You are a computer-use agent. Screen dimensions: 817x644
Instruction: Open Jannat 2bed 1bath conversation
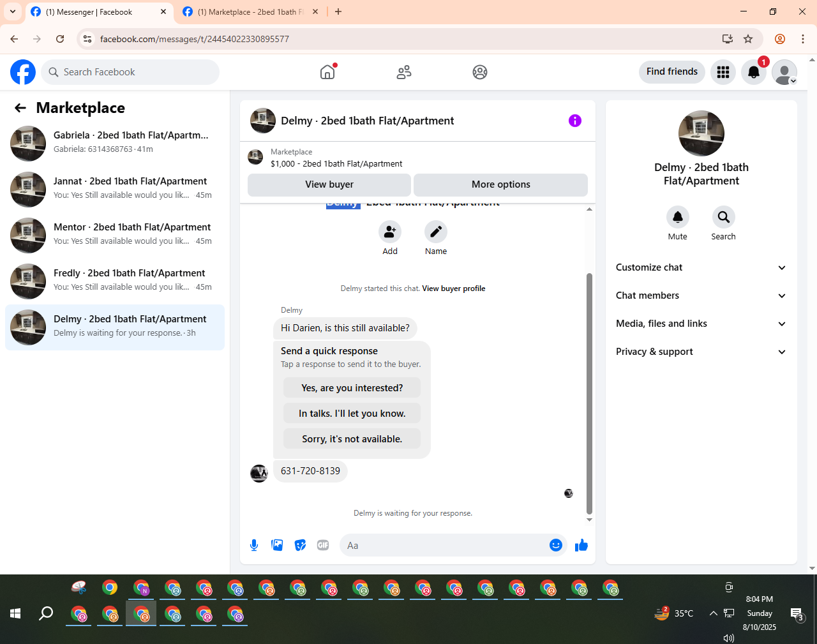click(115, 190)
